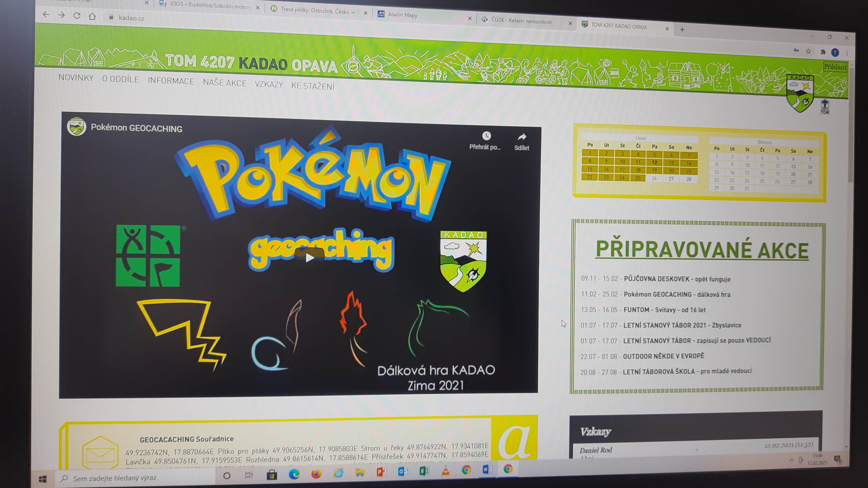
Task: Open the Chrome extensions puzzle icon
Action: [823, 52]
